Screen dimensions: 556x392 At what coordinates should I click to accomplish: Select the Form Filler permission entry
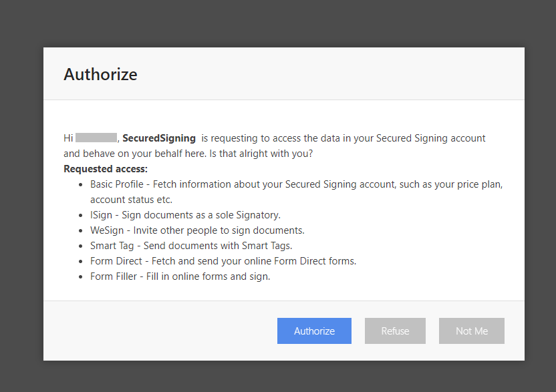(180, 276)
